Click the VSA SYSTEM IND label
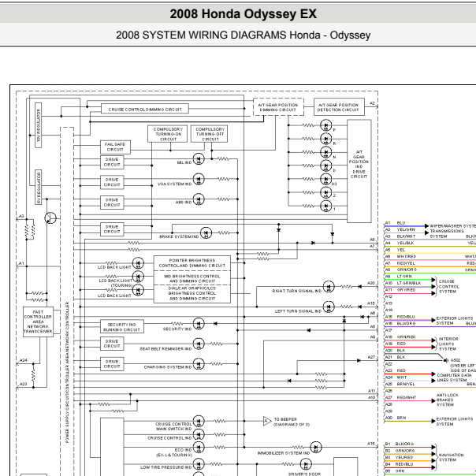Screen dimensions: 476x476 [x=174, y=184]
